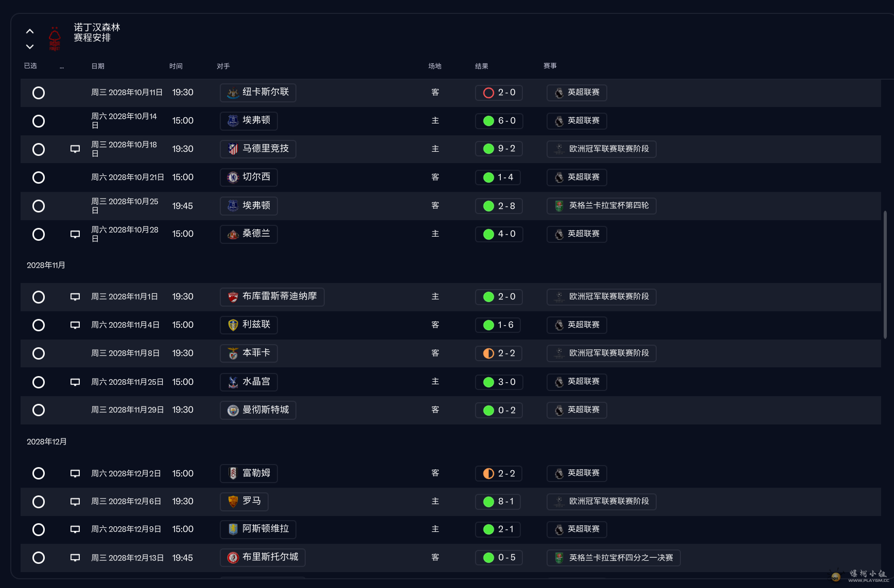894x588 pixels.
Task: Open 英格兰卡拉宝杯四分之一决赛 competition link
Action: pyautogui.click(x=613, y=558)
